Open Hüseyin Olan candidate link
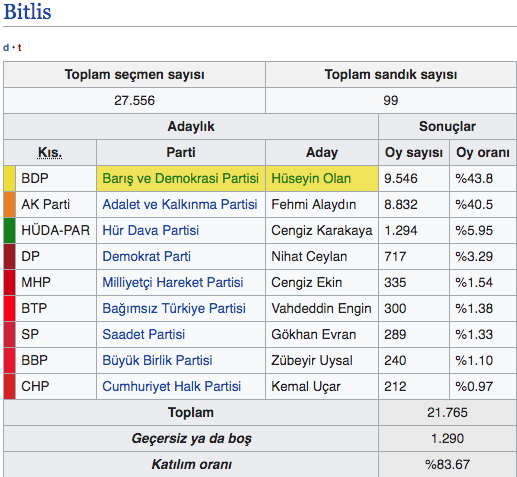This screenshot has height=477, width=517. (x=311, y=178)
